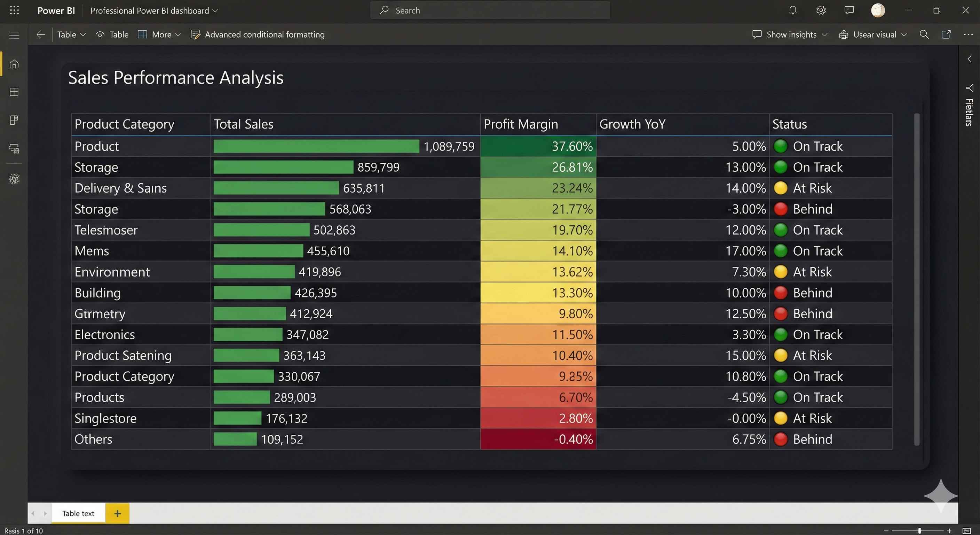This screenshot has width=980, height=535.
Task: Collapse the Fields pane chevron
Action: [x=969, y=59]
